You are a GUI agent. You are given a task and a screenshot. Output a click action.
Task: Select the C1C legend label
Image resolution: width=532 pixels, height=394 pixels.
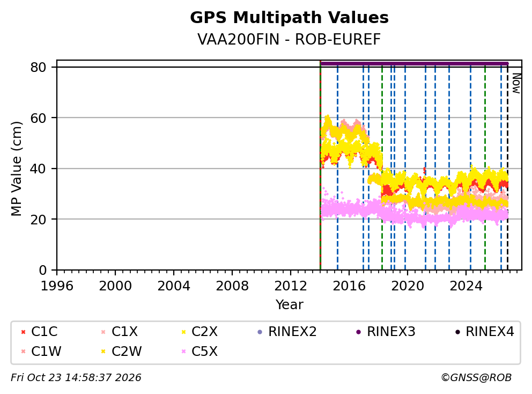[45, 332]
